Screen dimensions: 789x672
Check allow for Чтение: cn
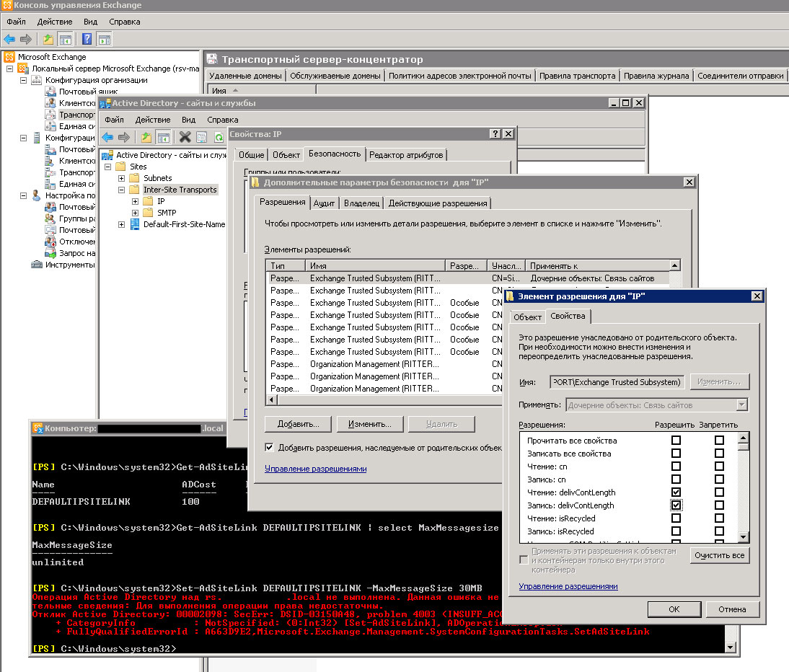click(x=676, y=467)
